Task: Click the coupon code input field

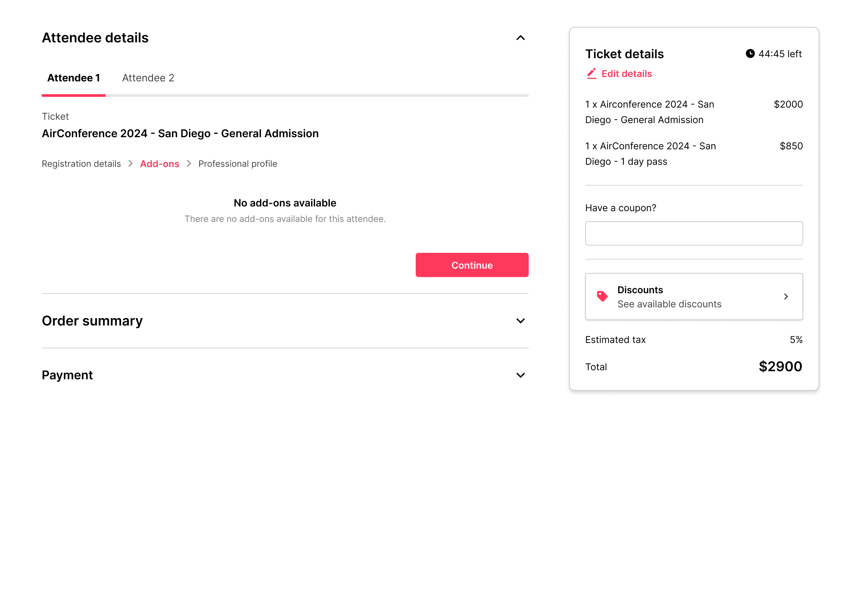Action: [694, 233]
